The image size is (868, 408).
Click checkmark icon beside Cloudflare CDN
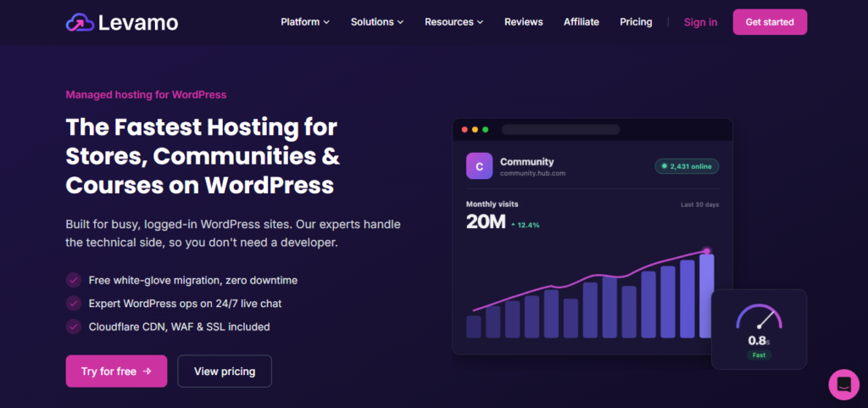coord(74,327)
